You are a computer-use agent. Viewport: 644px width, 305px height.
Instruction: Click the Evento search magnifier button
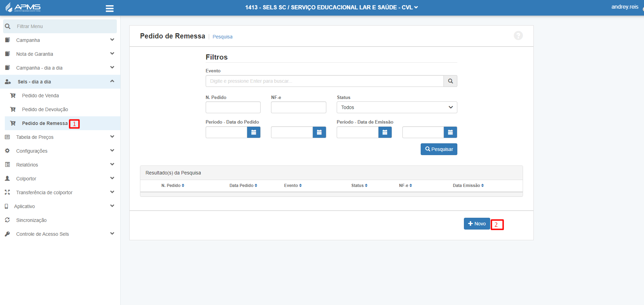450,81
